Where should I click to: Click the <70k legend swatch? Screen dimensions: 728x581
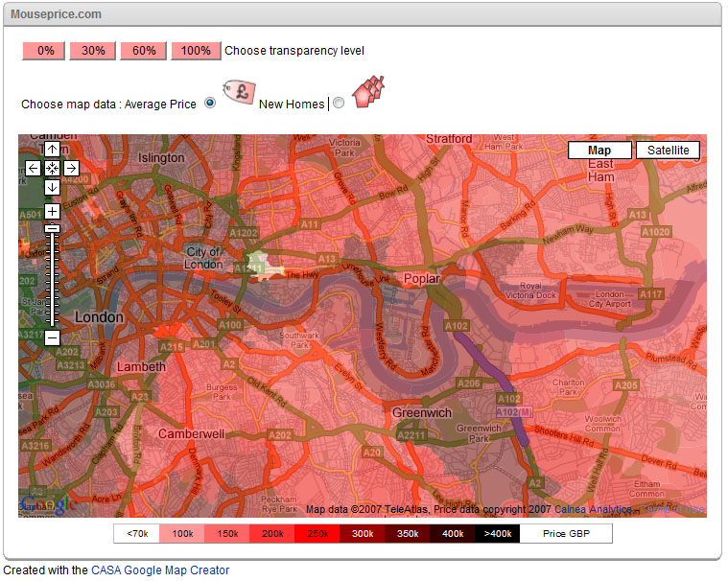click(137, 534)
